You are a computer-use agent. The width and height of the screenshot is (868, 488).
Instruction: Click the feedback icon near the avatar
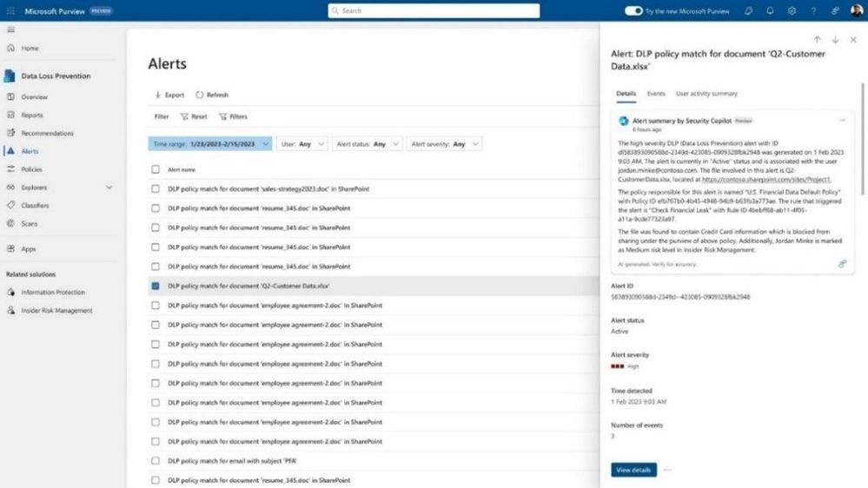click(x=835, y=10)
